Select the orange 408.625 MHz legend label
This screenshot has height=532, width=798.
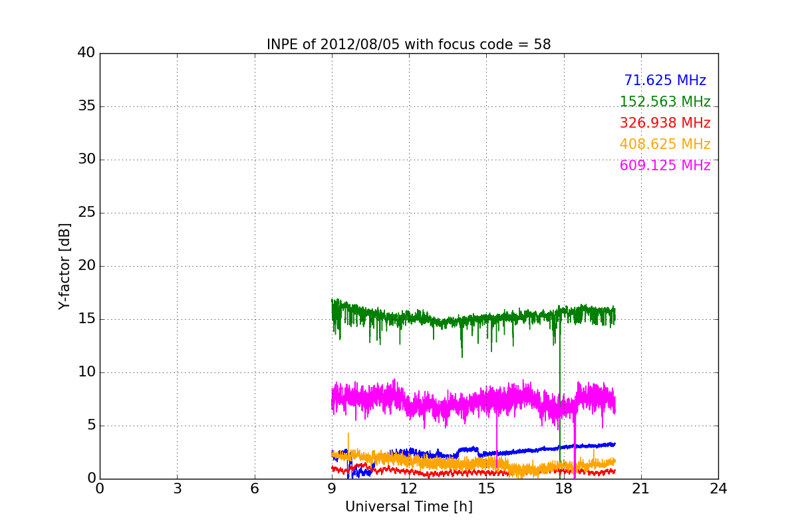[665, 144]
